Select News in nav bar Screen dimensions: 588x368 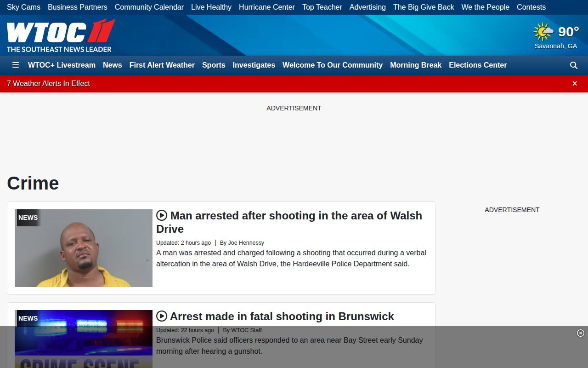click(x=113, y=65)
